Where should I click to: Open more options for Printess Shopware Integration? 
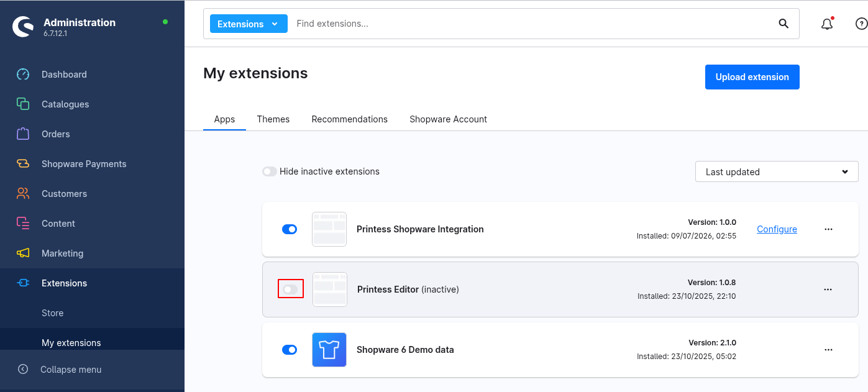click(x=828, y=229)
